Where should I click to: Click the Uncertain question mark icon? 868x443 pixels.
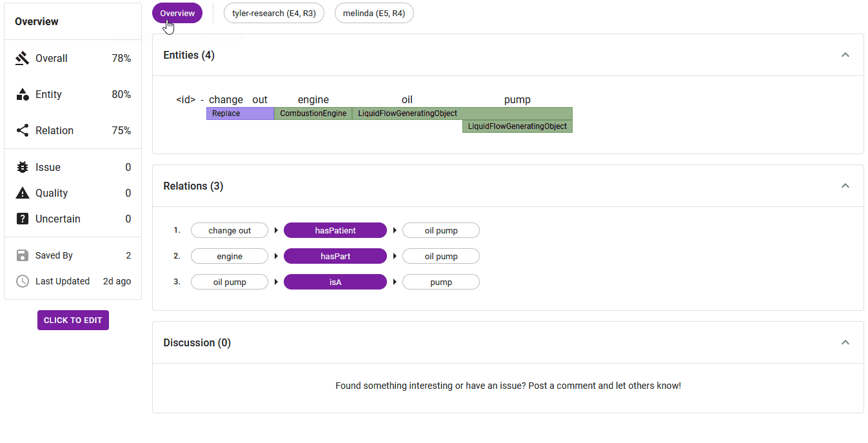(23, 219)
